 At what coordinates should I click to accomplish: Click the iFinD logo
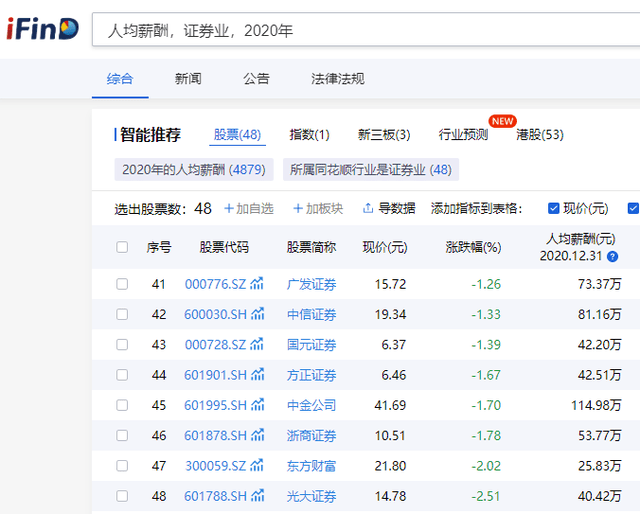tap(42, 29)
